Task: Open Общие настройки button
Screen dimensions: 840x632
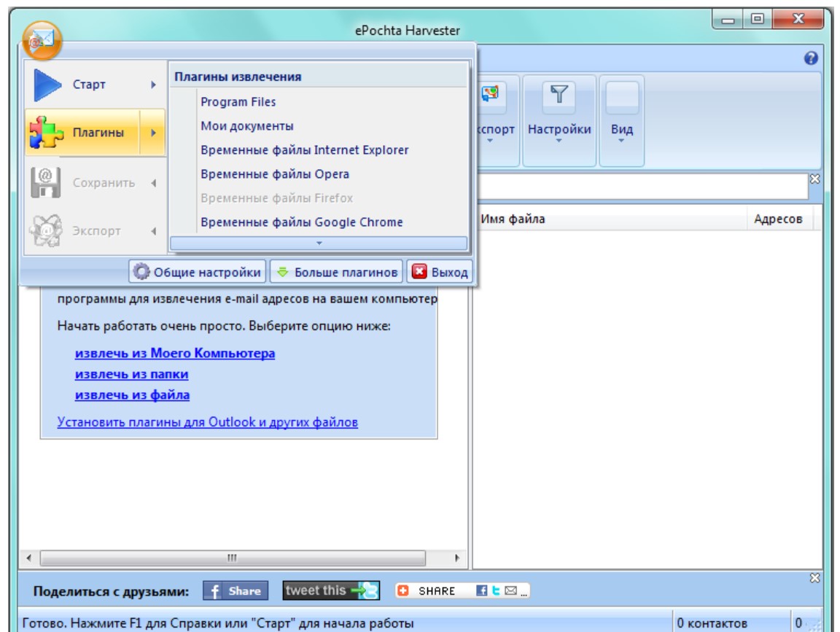Action: 197,272
